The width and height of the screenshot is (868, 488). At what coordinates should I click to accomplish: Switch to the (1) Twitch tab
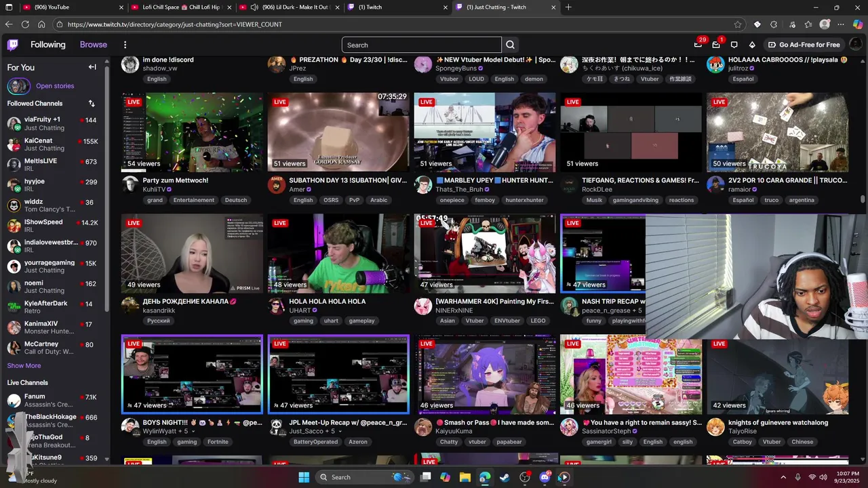(397, 7)
